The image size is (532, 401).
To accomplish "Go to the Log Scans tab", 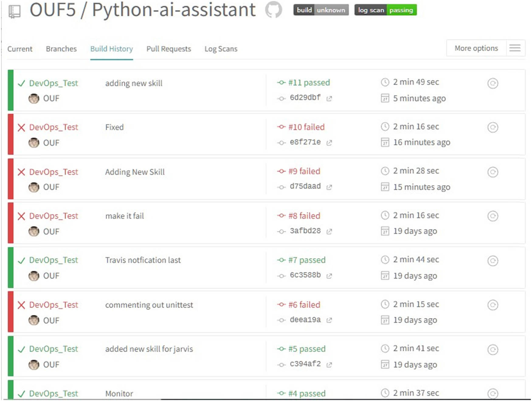I will pos(221,49).
